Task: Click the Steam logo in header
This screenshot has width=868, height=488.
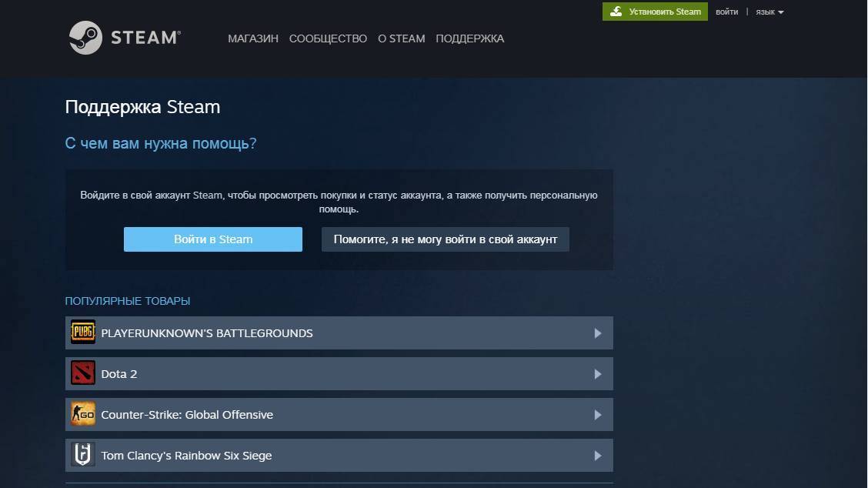Action: (x=125, y=38)
